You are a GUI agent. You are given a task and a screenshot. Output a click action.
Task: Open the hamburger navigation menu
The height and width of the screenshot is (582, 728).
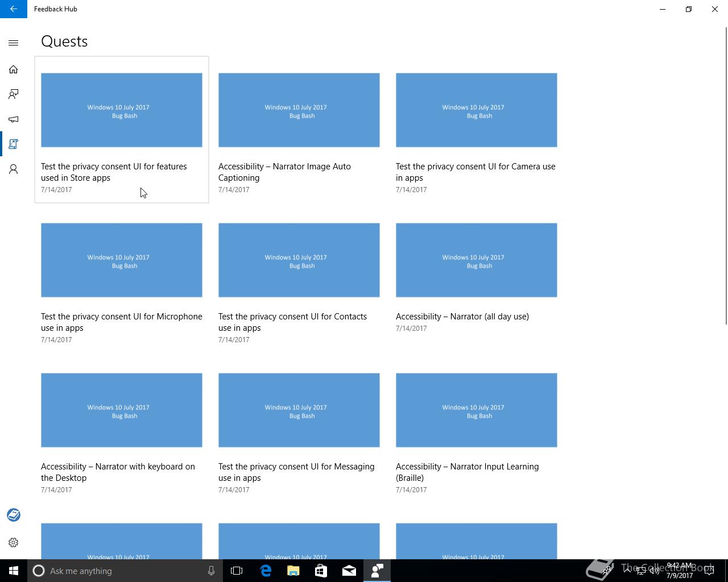pos(14,43)
